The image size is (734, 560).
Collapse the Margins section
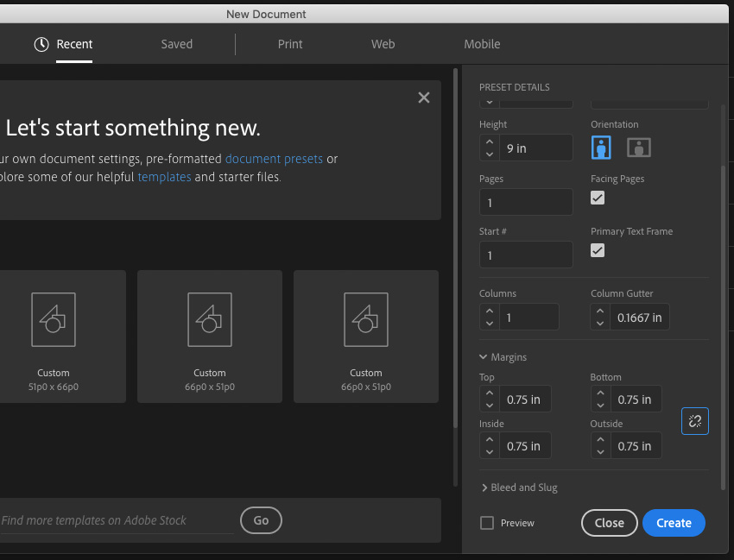click(x=484, y=356)
